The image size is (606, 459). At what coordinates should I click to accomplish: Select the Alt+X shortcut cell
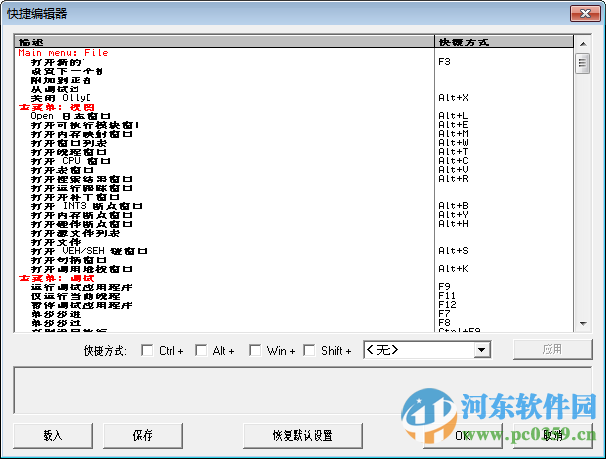pos(504,98)
